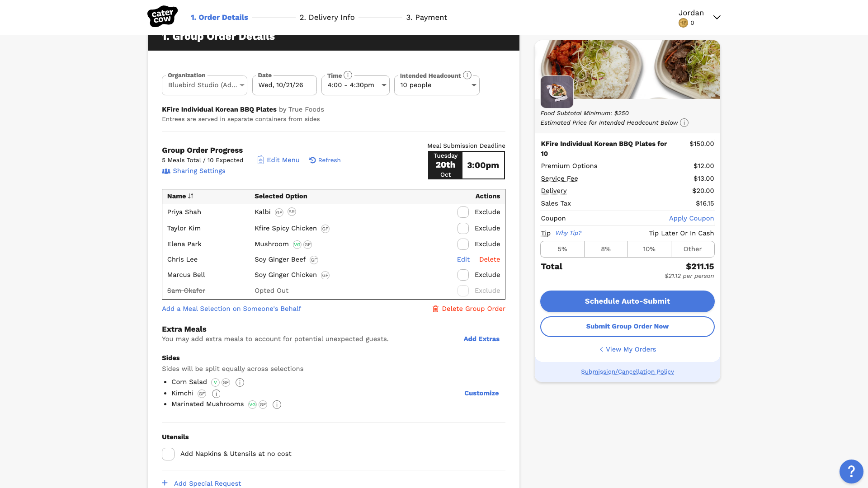Open the Time 4:00 - 4:30pm dropdown
Viewport: 868px width, 488px height.
pos(355,85)
